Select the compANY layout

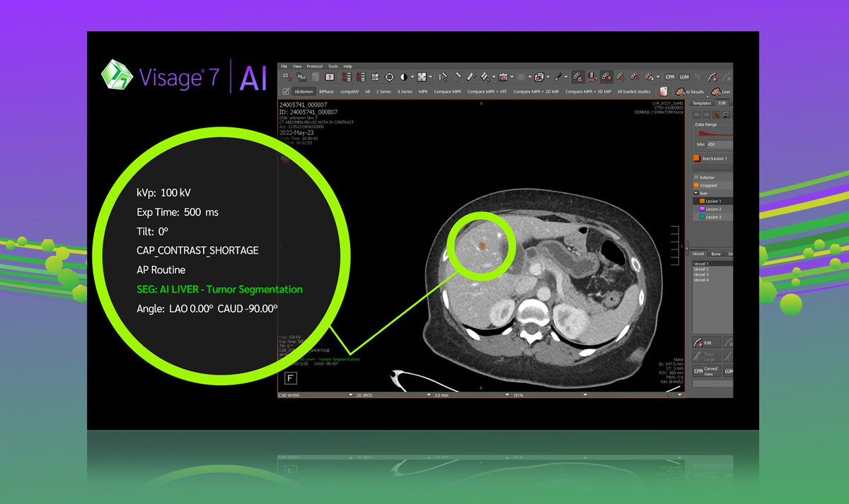350,91
